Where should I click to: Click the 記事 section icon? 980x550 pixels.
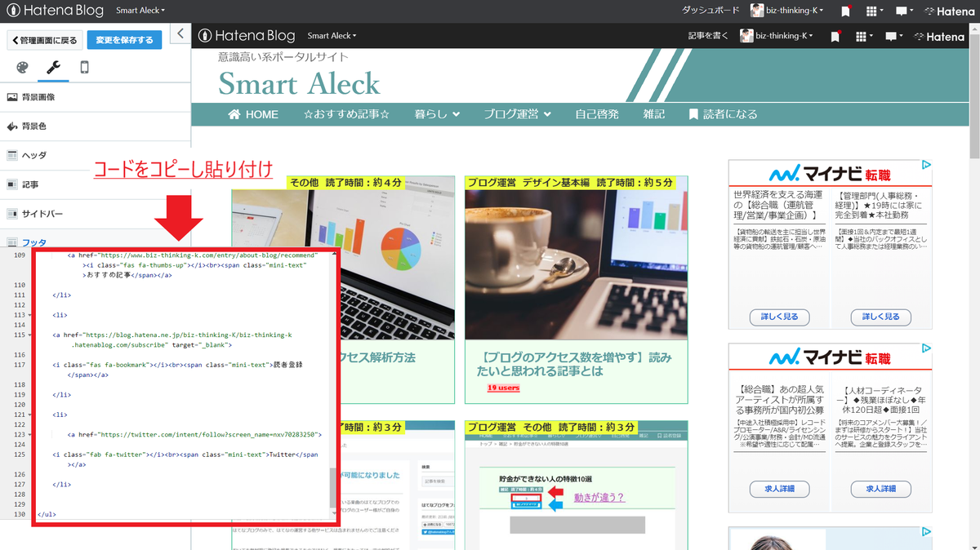(12, 184)
